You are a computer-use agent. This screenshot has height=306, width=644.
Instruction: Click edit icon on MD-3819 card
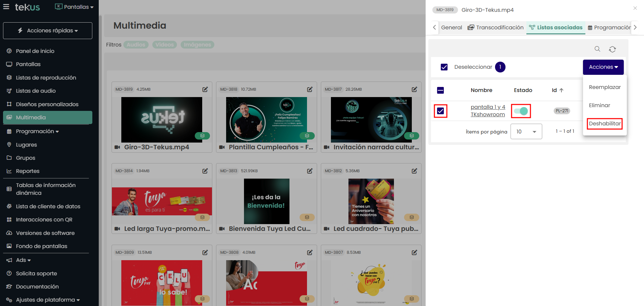click(x=205, y=89)
